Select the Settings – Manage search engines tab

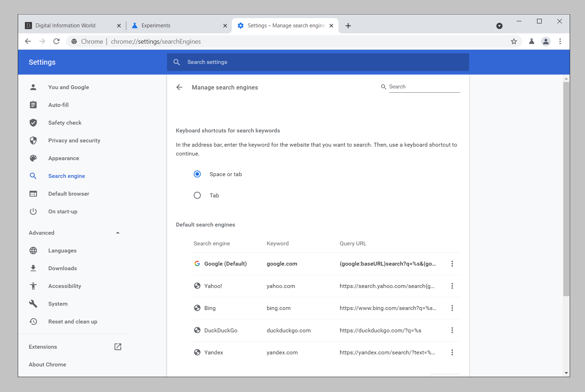(x=285, y=26)
